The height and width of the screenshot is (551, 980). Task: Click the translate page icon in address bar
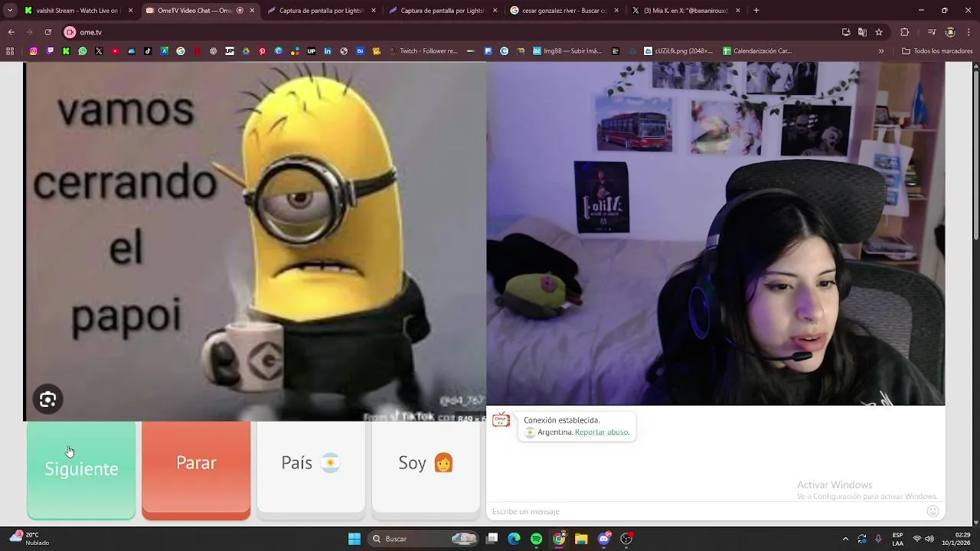(862, 32)
